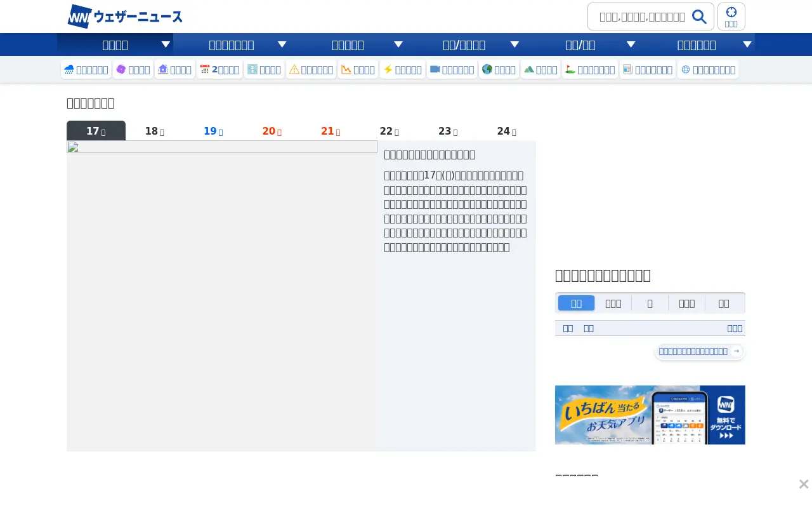Open the lightning bolt icon shortcut
Screen dimensions: 812x508
point(403,70)
